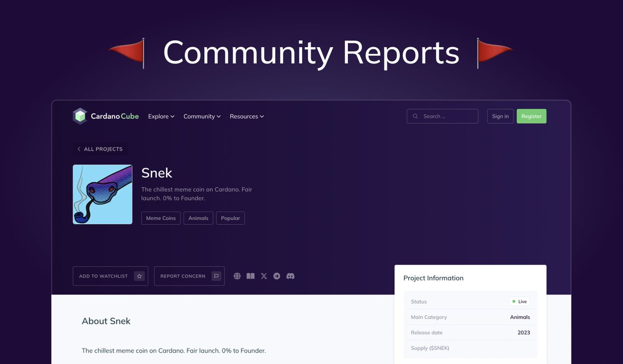Expand the Resources menu
Image resolution: width=623 pixels, height=364 pixels.
click(247, 116)
